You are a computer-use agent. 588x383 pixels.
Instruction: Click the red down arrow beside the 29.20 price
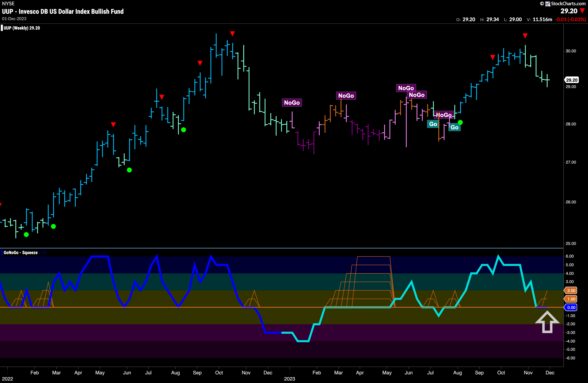coord(582,11)
